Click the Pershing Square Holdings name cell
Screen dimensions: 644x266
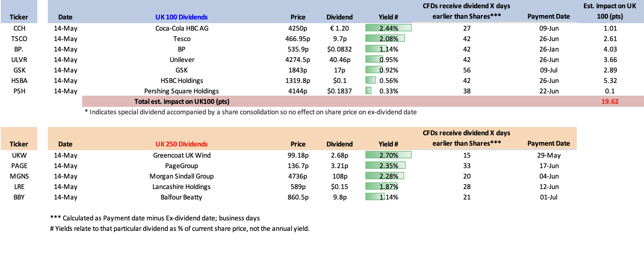[182, 91]
